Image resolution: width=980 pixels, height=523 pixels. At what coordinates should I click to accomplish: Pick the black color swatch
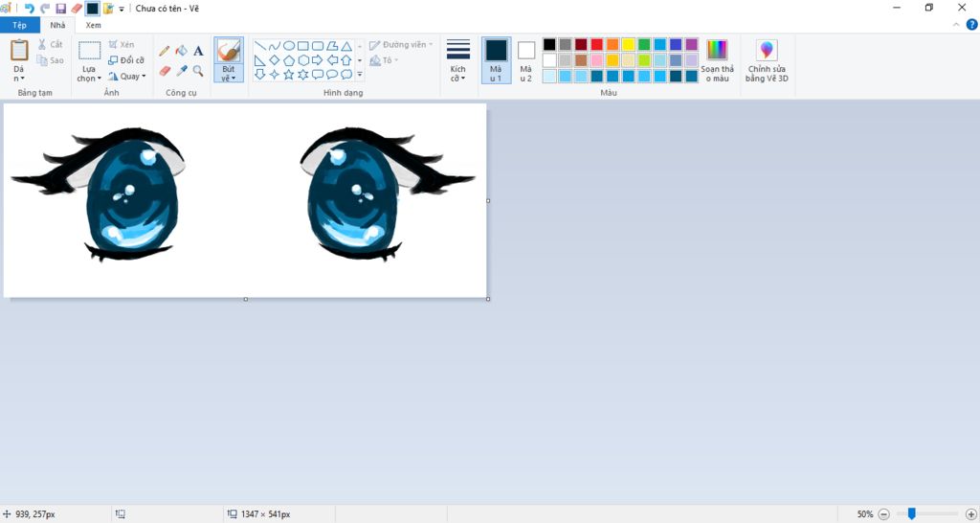point(549,44)
